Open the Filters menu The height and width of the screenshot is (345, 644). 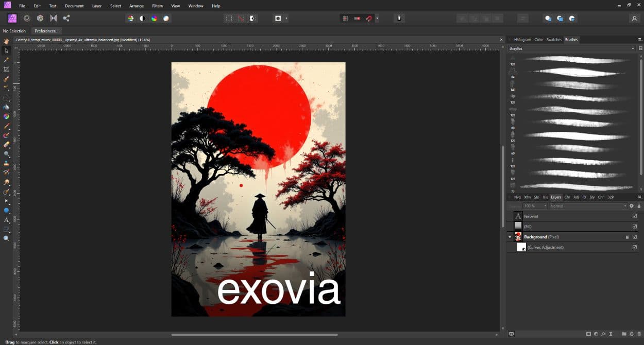pyautogui.click(x=158, y=6)
